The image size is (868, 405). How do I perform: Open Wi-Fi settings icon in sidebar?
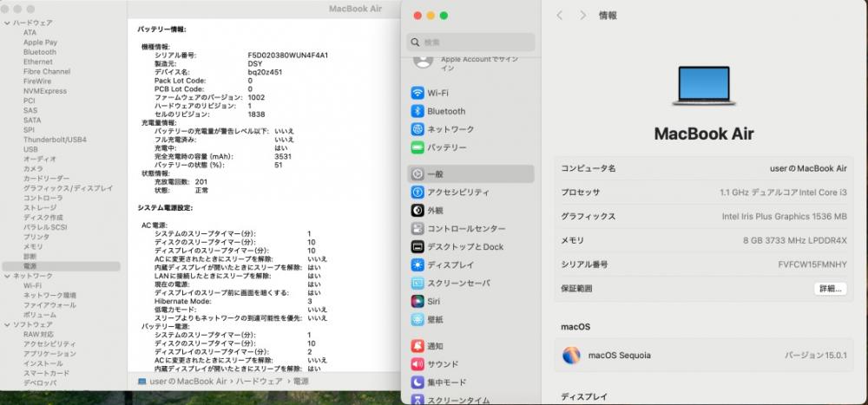pos(418,93)
